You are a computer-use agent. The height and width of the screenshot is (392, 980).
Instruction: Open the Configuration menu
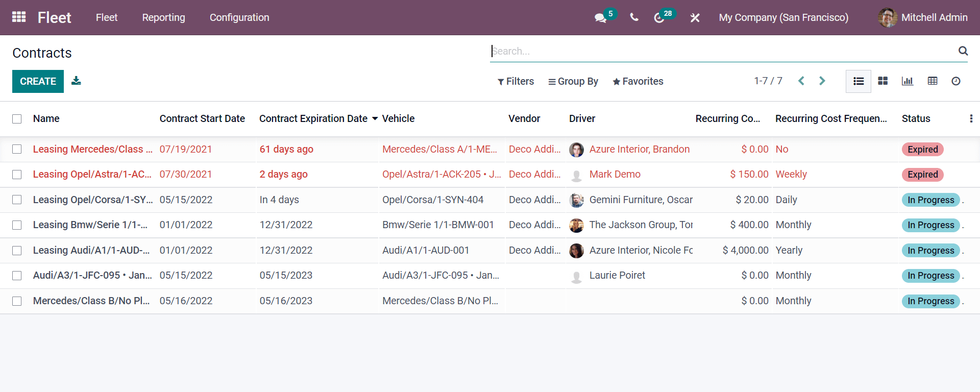point(239,17)
